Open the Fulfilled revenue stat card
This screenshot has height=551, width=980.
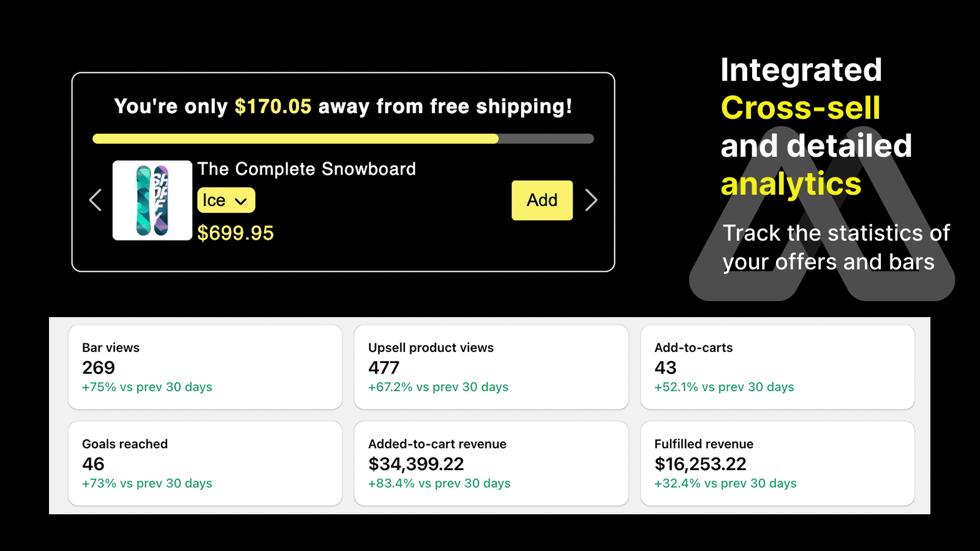click(777, 463)
